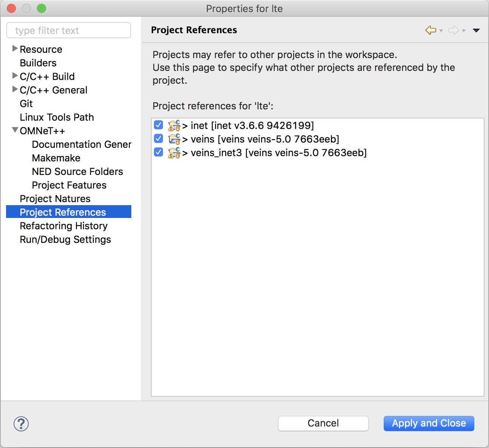
Task: Select Project Natures in the sidebar
Action: (x=55, y=199)
